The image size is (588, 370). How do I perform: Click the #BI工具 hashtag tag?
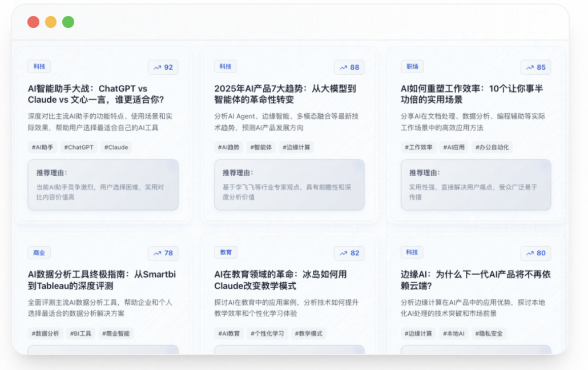(80, 333)
